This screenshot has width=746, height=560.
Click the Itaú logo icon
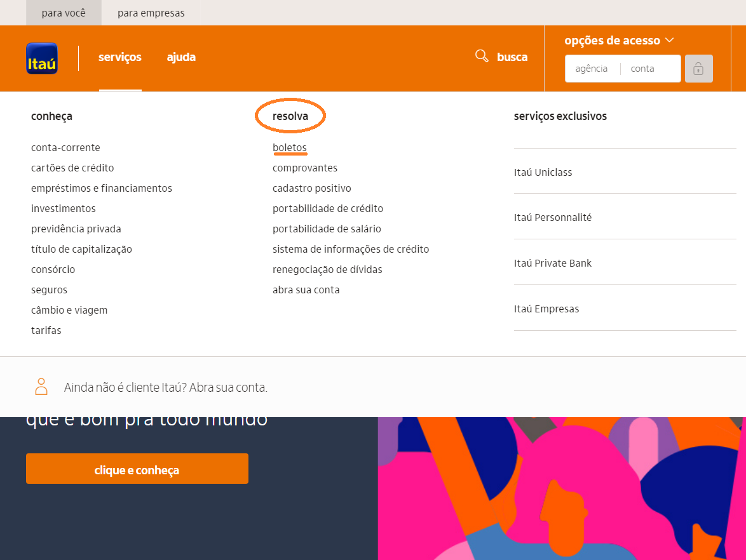[42, 58]
